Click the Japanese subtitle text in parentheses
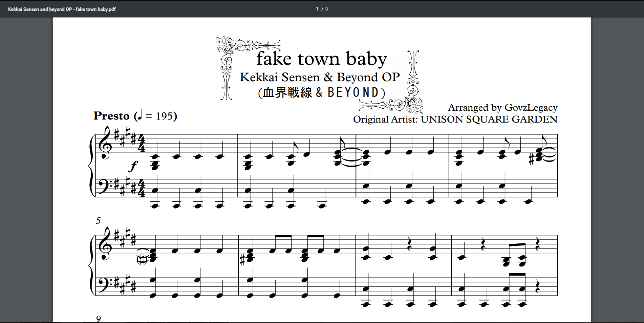This screenshot has width=644, height=323. click(x=321, y=92)
